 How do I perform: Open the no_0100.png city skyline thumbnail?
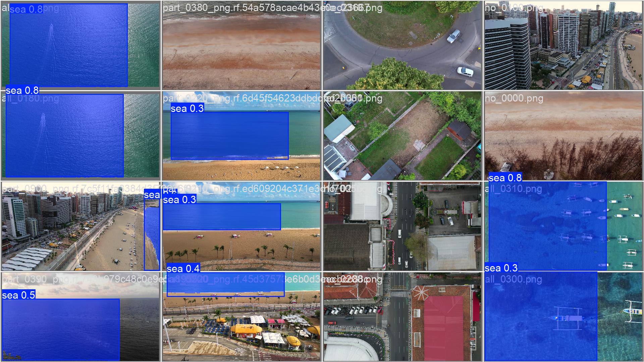[x=563, y=45]
